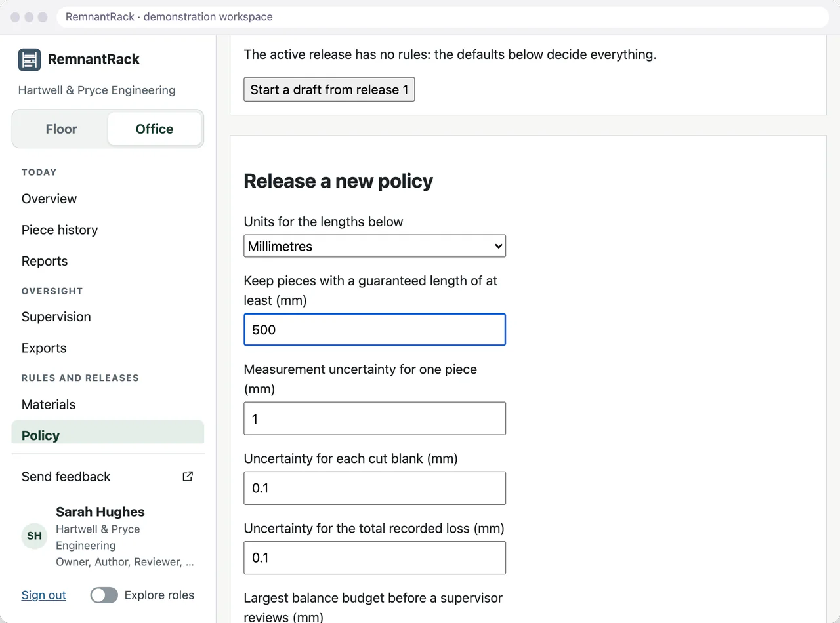Open the Units for the lengths dropdown
This screenshot has height=623, width=840.
(x=375, y=246)
